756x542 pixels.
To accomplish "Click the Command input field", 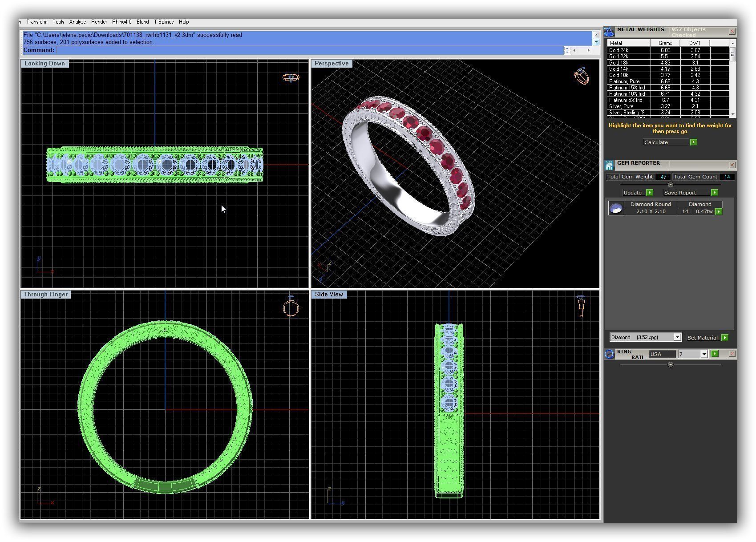I will click(x=310, y=50).
